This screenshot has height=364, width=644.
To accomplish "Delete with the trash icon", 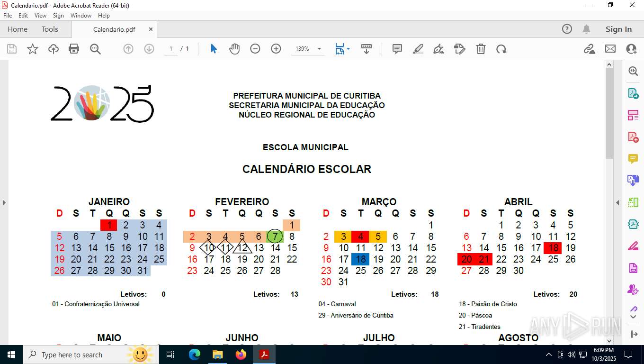I will coord(481,49).
